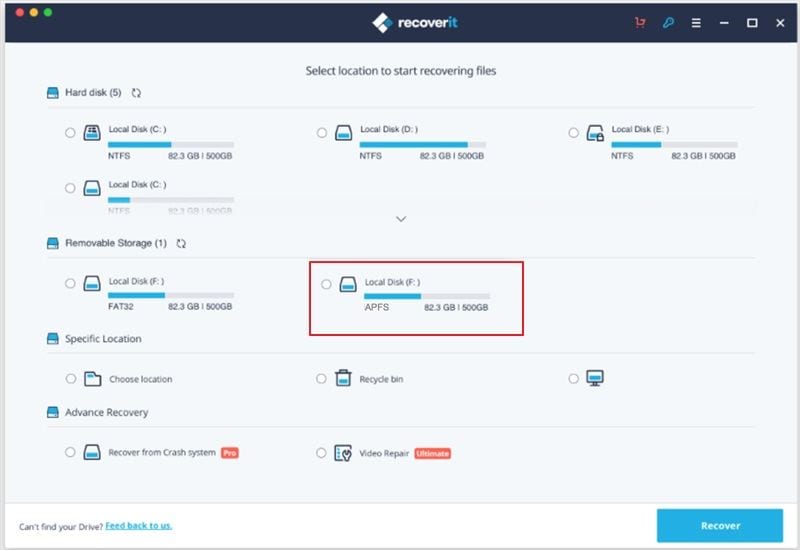The width and height of the screenshot is (800, 550).
Task: Select the second Local Disk (C:) radio button
Action: click(x=70, y=188)
